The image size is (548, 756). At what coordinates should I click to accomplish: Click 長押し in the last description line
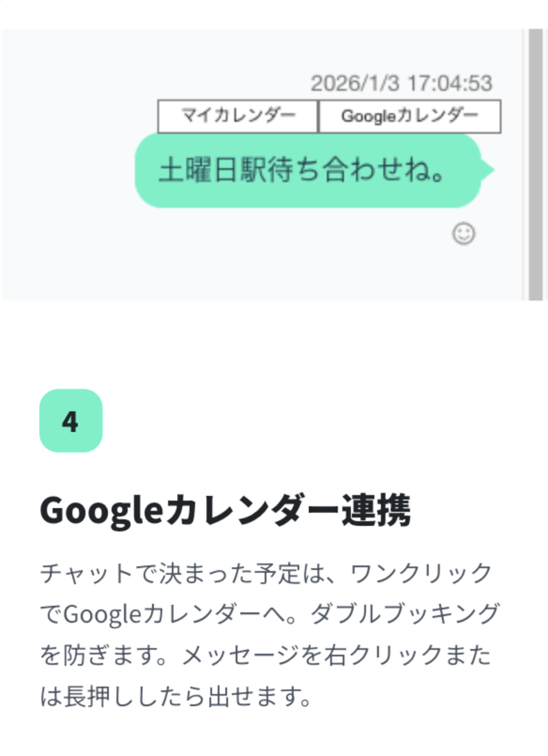point(87,696)
